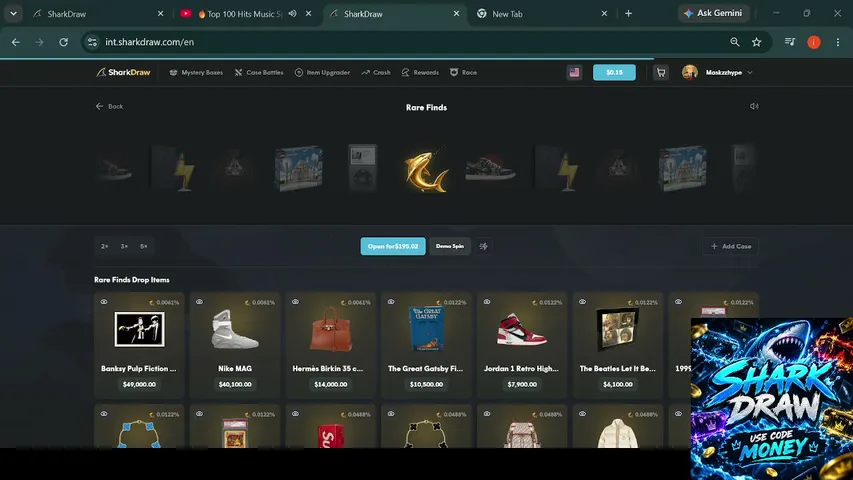Image resolution: width=853 pixels, height=480 pixels.
Task: Select 2x case multiplier
Action: coord(104,246)
